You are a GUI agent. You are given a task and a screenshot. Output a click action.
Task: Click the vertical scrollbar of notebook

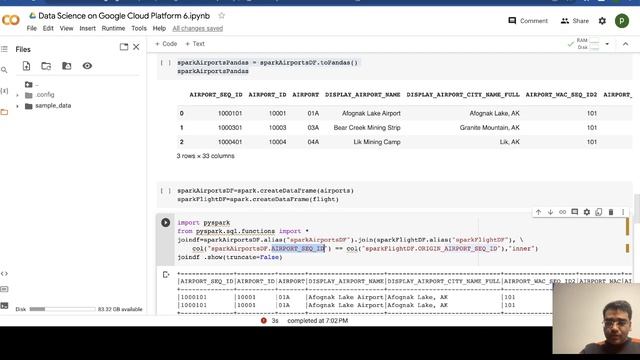point(637,208)
